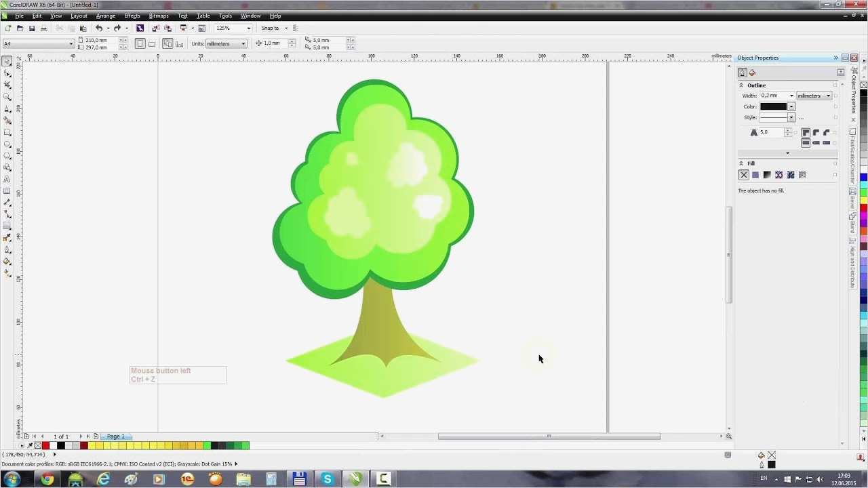This screenshot has height=488, width=868.
Task: Open outline Style line dropdown
Action: (x=791, y=117)
